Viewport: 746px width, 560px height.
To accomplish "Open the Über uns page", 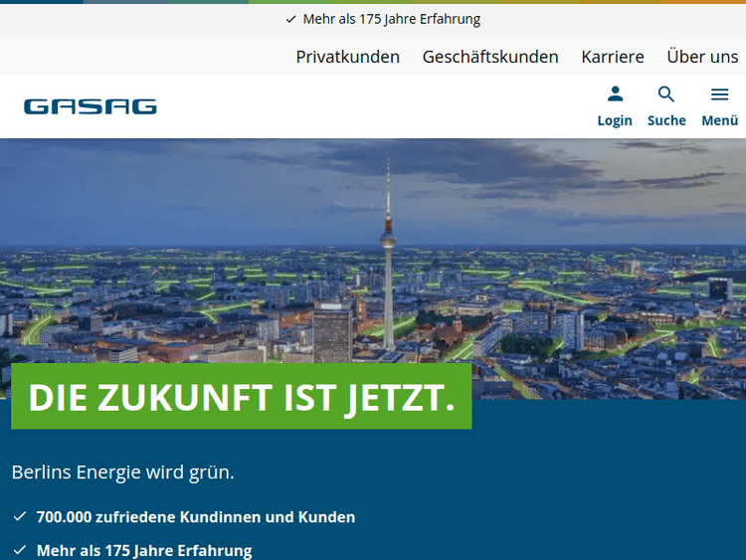I will point(702,57).
